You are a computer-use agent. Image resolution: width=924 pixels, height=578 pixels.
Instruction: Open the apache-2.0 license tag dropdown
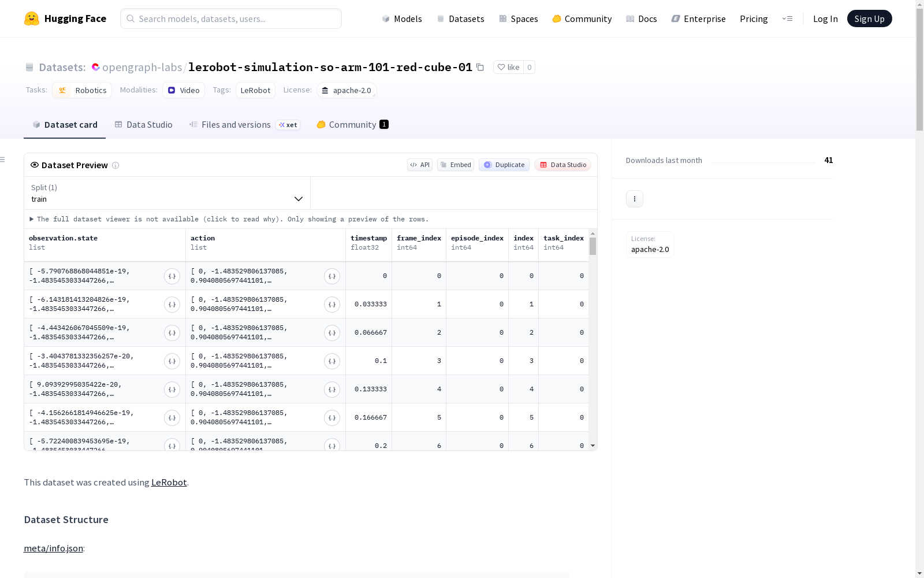346,90
